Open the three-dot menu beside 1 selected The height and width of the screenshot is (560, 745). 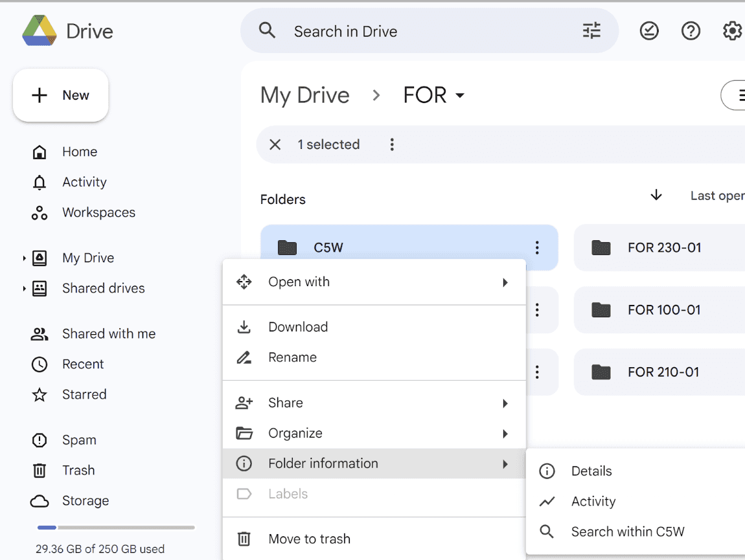(392, 144)
